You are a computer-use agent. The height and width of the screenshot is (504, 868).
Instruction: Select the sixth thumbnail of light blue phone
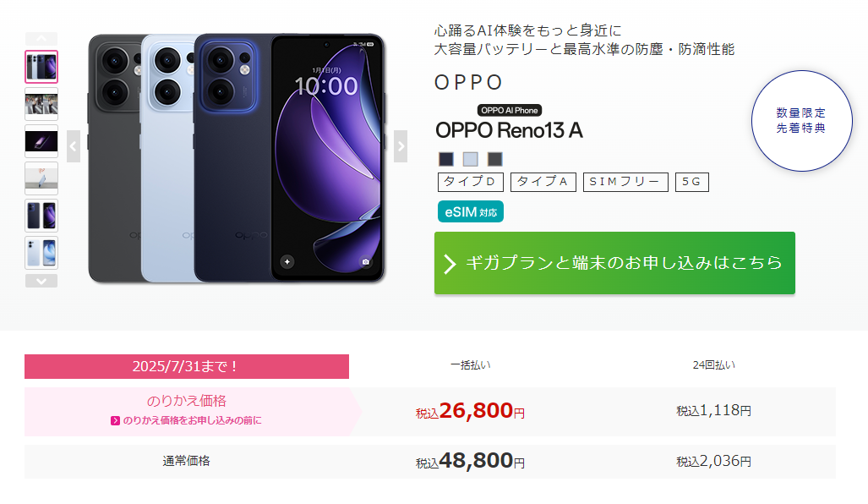coord(41,253)
